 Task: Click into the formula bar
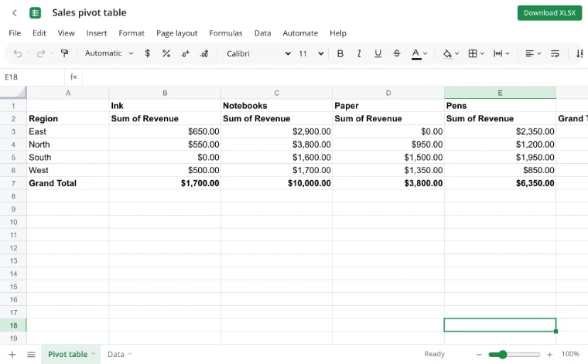(333, 77)
